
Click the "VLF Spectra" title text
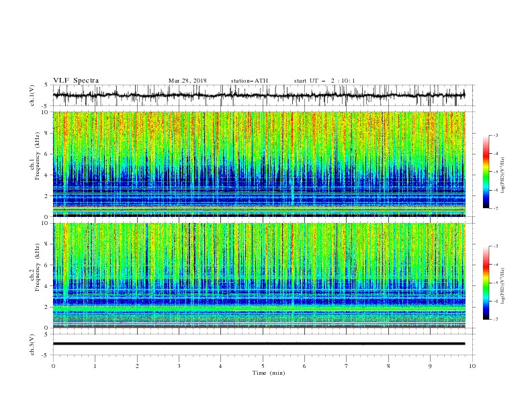(x=76, y=81)
